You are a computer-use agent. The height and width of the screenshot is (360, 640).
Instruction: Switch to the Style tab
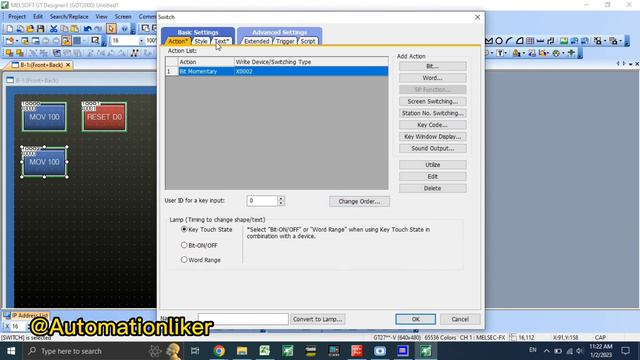coord(201,41)
